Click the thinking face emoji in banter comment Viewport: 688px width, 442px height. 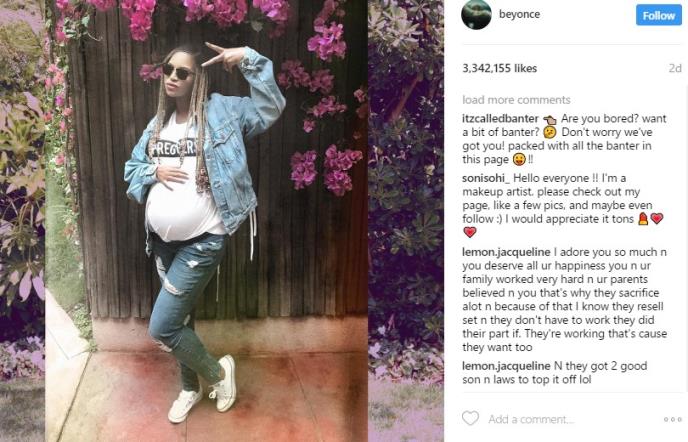click(549, 133)
